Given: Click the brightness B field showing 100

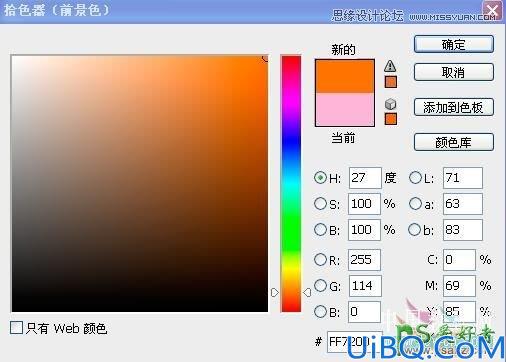Looking at the screenshot, I should click(x=364, y=230).
